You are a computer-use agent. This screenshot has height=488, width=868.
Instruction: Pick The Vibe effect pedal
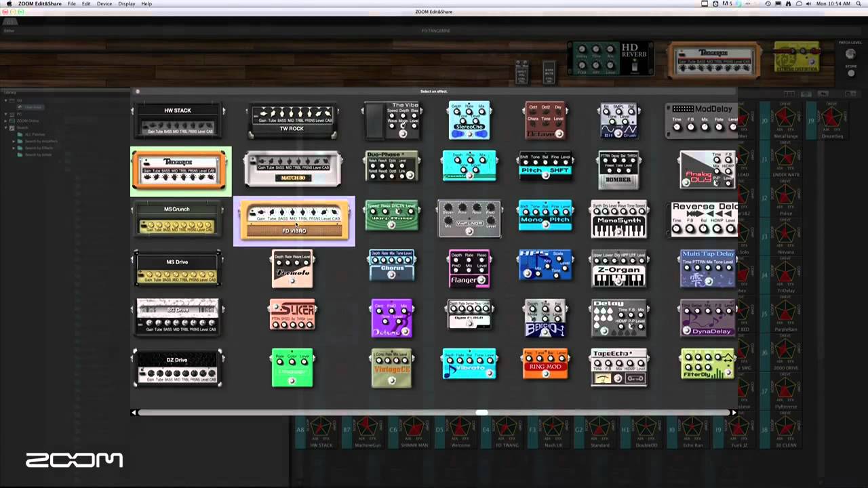pyautogui.click(x=392, y=120)
